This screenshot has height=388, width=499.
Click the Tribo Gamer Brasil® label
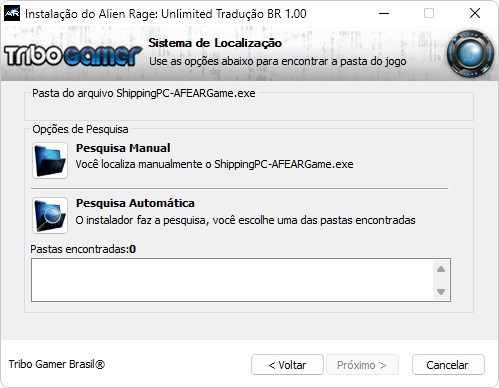coord(57,364)
